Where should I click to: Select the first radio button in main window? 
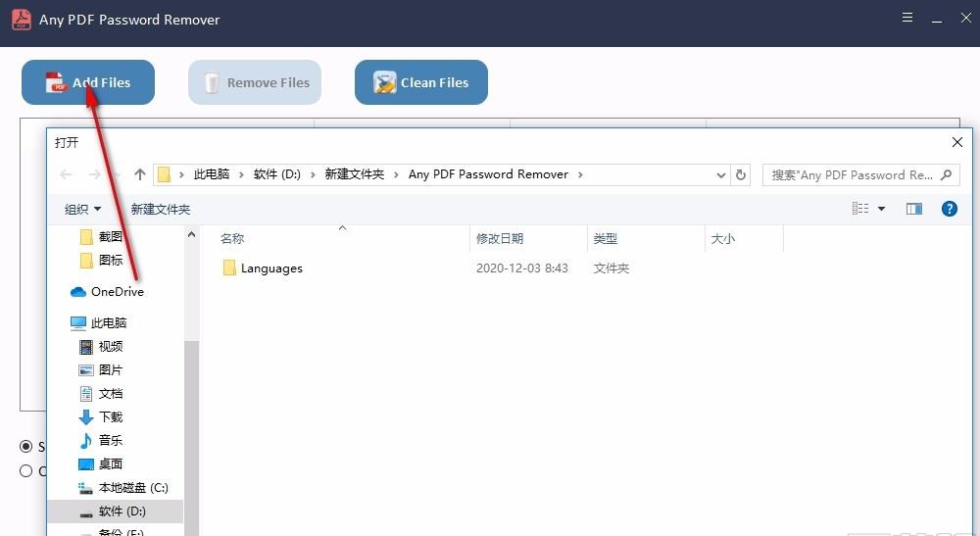(x=25, y=446)
